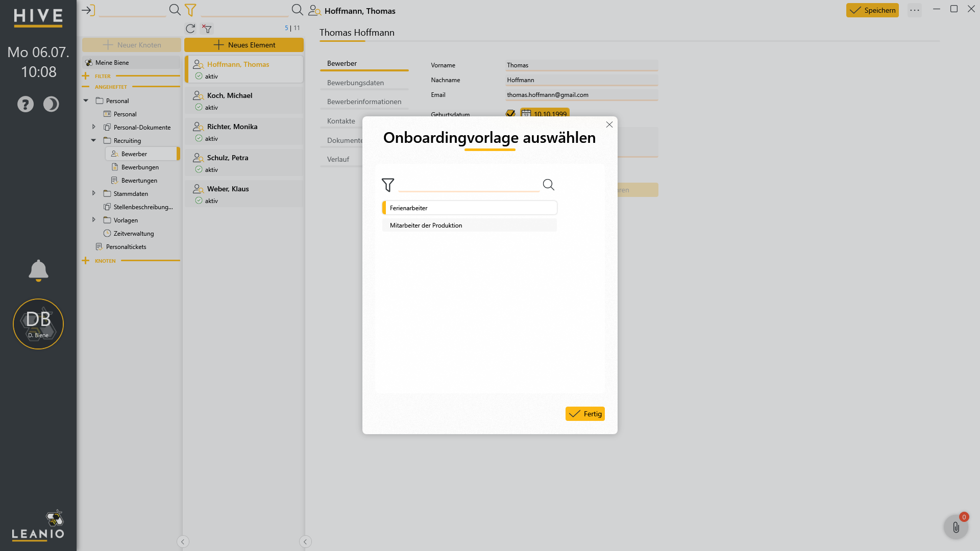Viewport: 980px width, 551px height.
Task: Collapse the Recruiting tree node
Action: click(93, 140)
